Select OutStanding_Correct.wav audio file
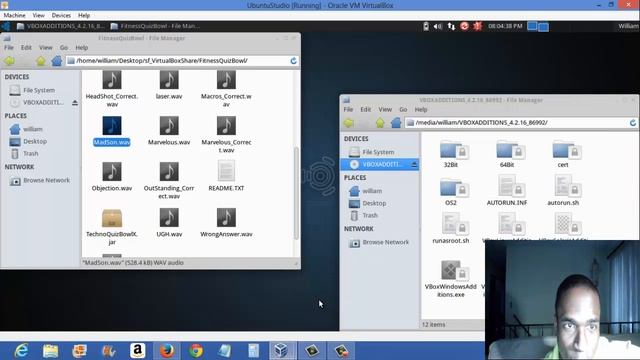This screenshot has height=360, width=640. point(169,172)
